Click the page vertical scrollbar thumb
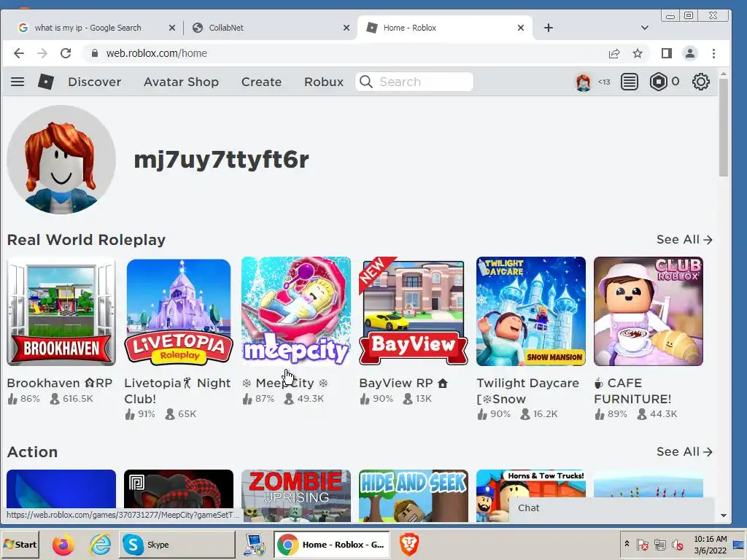747x560 pixels. pos(723,127)
